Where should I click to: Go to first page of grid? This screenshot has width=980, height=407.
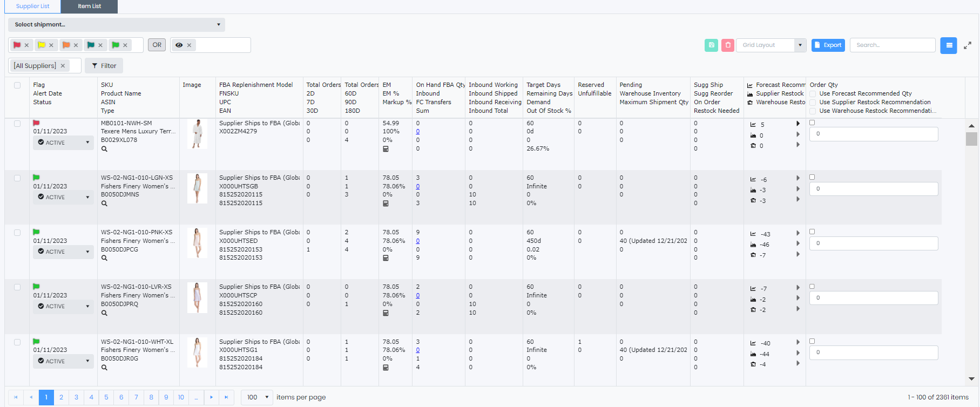click(x=16, y=397)
